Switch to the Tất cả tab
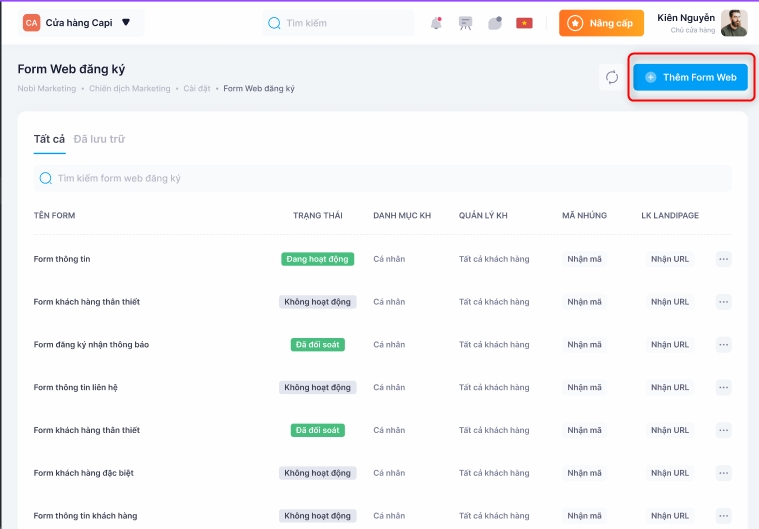Image resolution: width=759 pixels, height=529 pixels. tap(49, 139)
